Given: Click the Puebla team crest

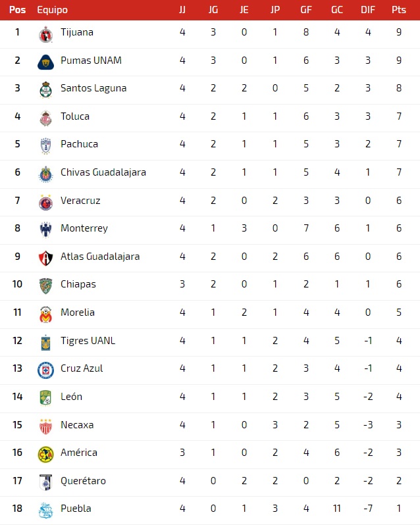Looking at the screenshot, I should [45, 511].
